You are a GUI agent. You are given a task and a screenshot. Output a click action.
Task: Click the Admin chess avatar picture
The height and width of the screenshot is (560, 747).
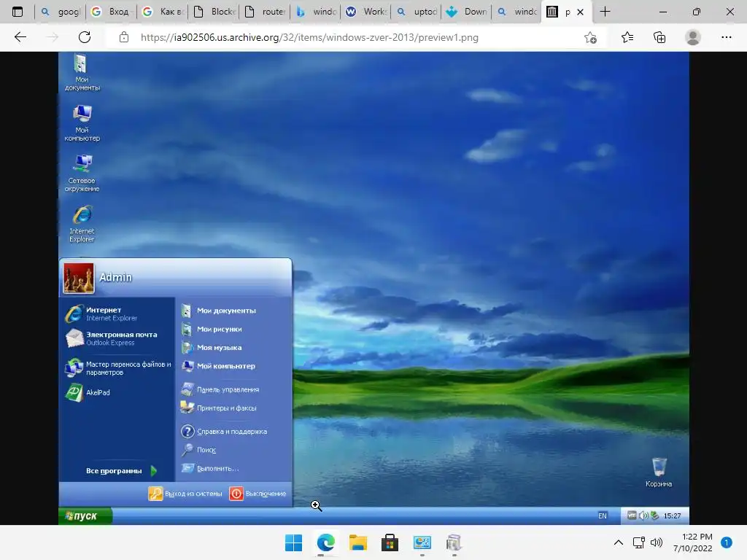point(79,278)
